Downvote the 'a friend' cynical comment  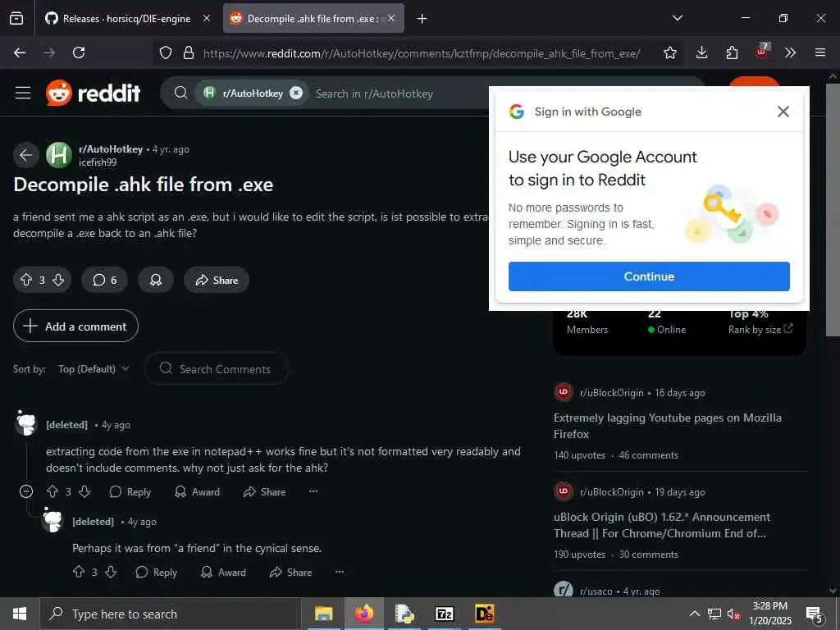(x=111, y=572)
